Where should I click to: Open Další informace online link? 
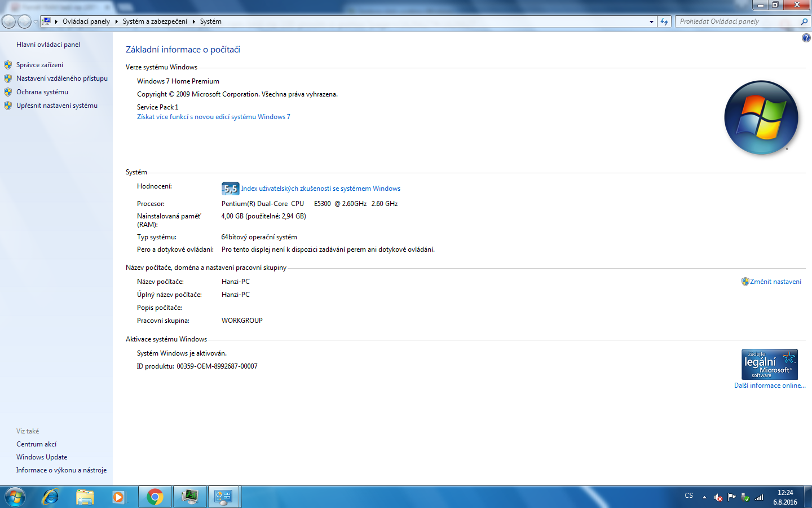coord(770,386)
